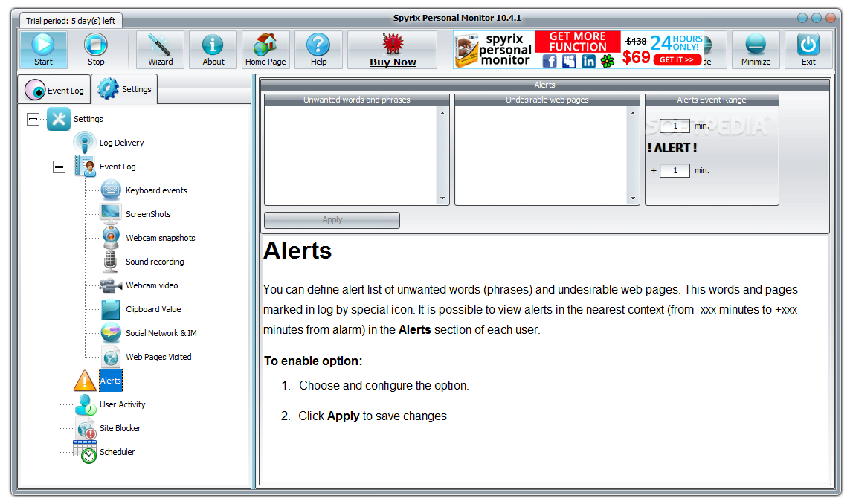Open Clipboard Value settings

point(153,309)
